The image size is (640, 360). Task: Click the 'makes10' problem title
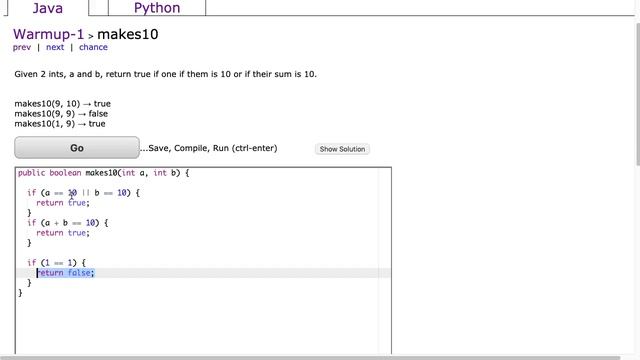point(128,34)
